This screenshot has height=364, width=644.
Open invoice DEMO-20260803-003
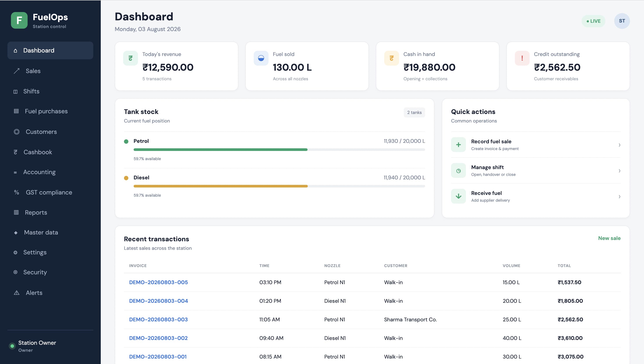click(x=158, y=320)
